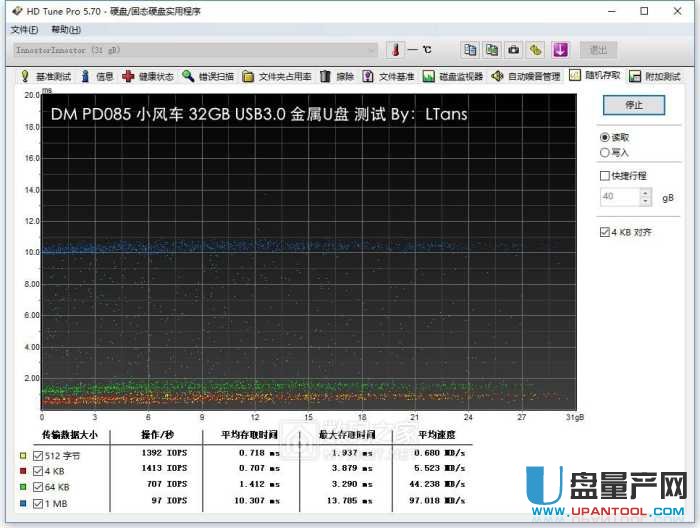The image size is (700, 528).
Task: Click the copy screenshot icon in toolbar
Action: (x=492, y=49)
